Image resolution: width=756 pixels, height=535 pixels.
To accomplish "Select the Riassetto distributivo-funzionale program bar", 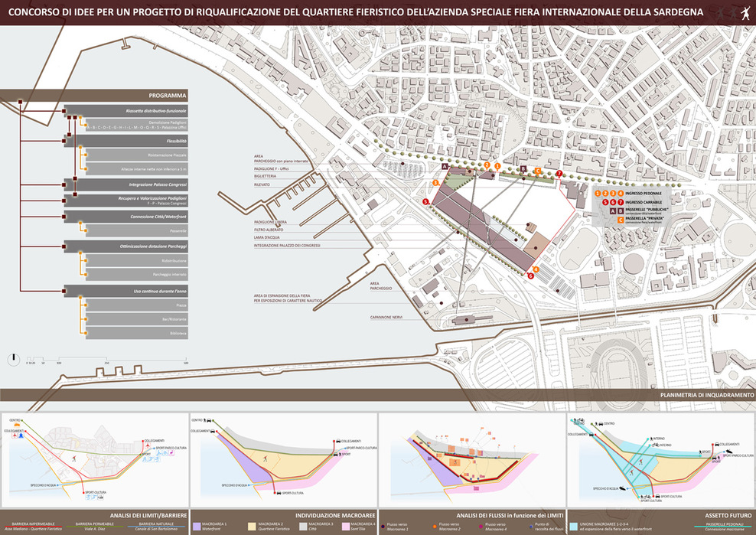I will (x=125, y=111).
